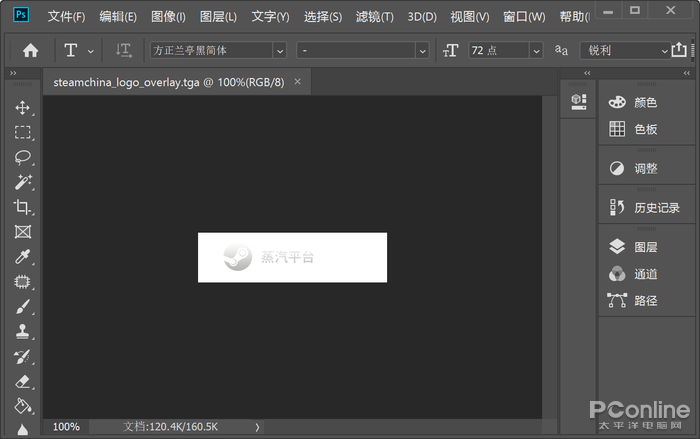Open the anti-aliasing dropdown showing 锐利
Image resolution: width=700 pixels, height=439 pixels.
[625, 50]
